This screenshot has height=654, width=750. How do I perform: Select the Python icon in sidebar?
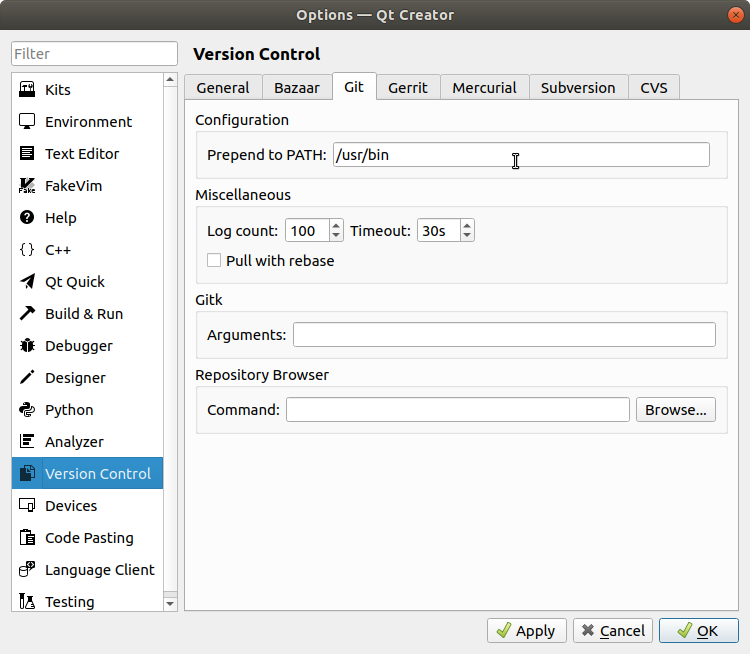(28, 410)
